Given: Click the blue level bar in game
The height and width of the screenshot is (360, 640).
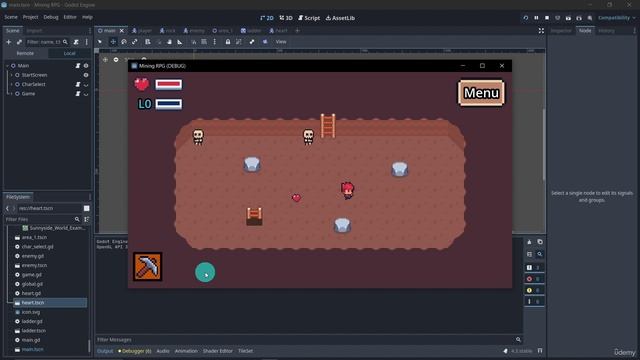Looking at the screenshot, I should (169, 104).
